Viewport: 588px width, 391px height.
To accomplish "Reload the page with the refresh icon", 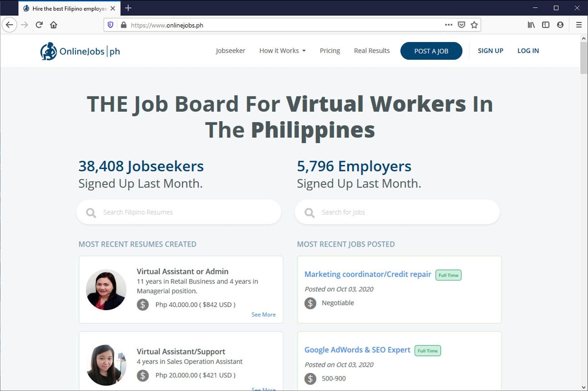I will 39,25.
